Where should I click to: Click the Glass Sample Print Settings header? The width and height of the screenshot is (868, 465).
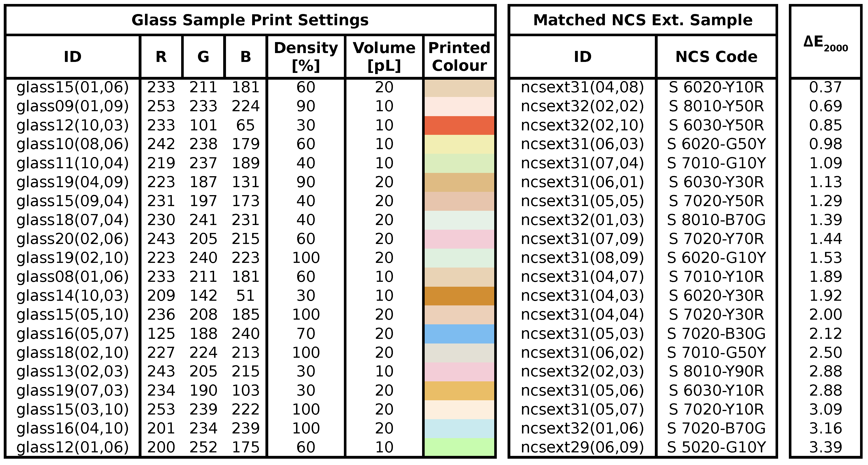click(x=250, y=20)
